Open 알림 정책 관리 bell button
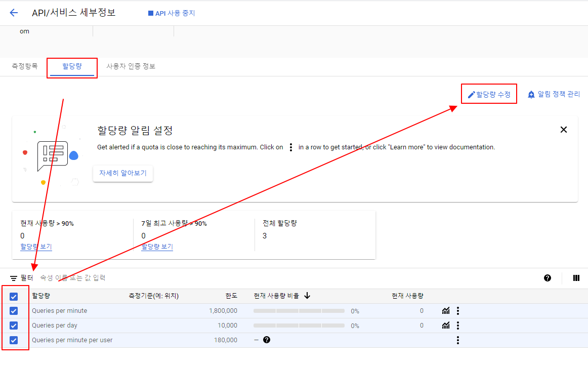Viewport: 588px width, 365px height. 554,94
